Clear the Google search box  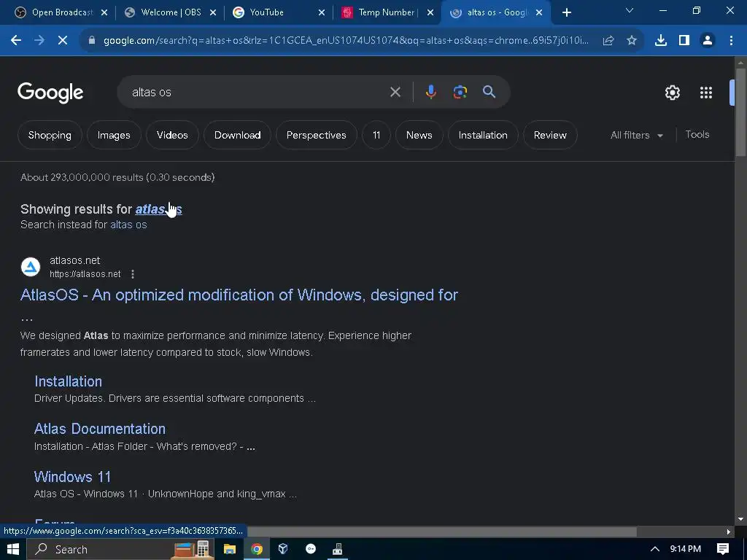coord(395,92)
